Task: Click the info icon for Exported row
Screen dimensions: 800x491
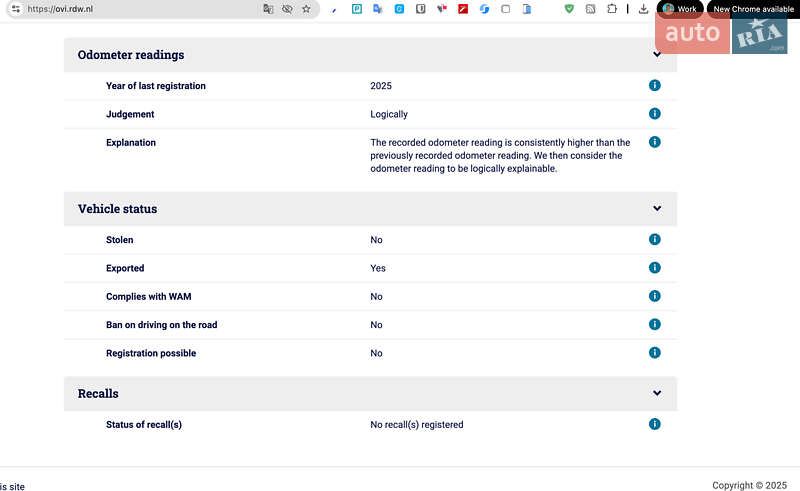Action: 655,268
